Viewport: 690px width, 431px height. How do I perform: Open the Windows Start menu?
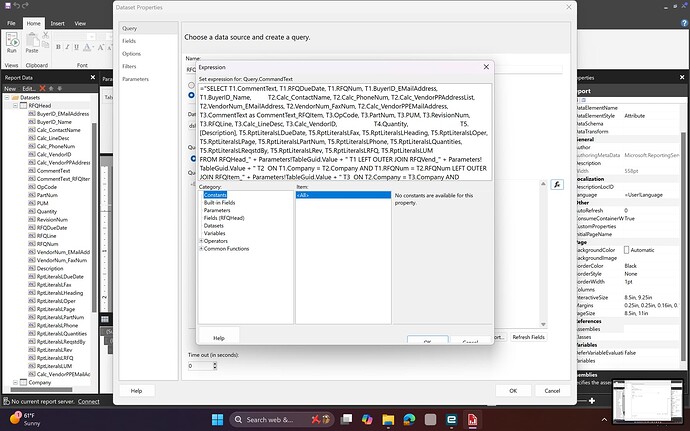pos(217,420)
